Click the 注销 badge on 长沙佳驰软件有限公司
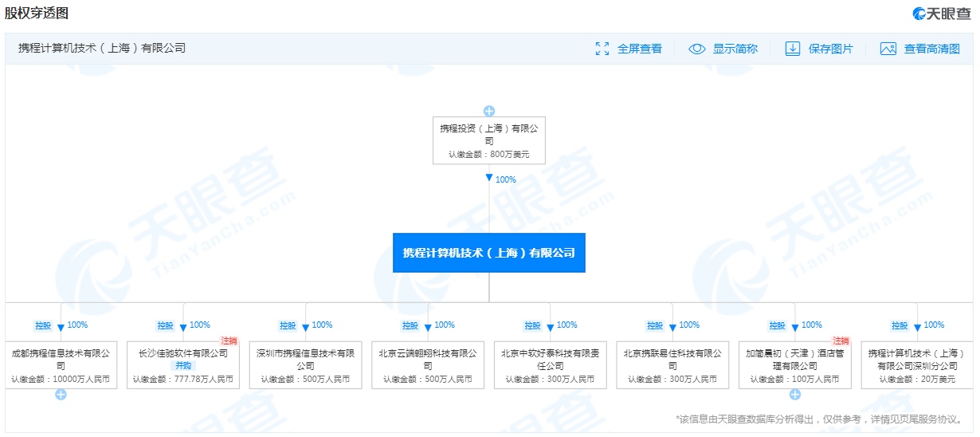The image size is (980, 437). 229,341
